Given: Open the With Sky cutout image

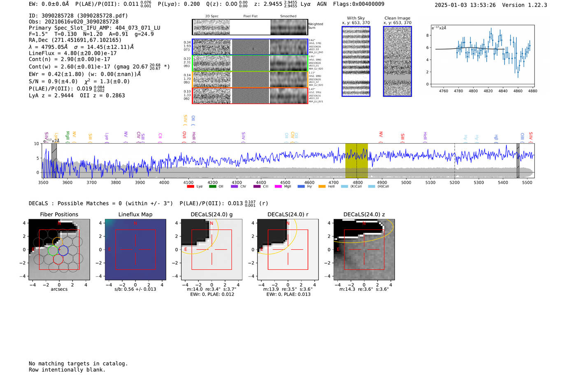Looking at the screenshot, I should (x=356, y=61).
